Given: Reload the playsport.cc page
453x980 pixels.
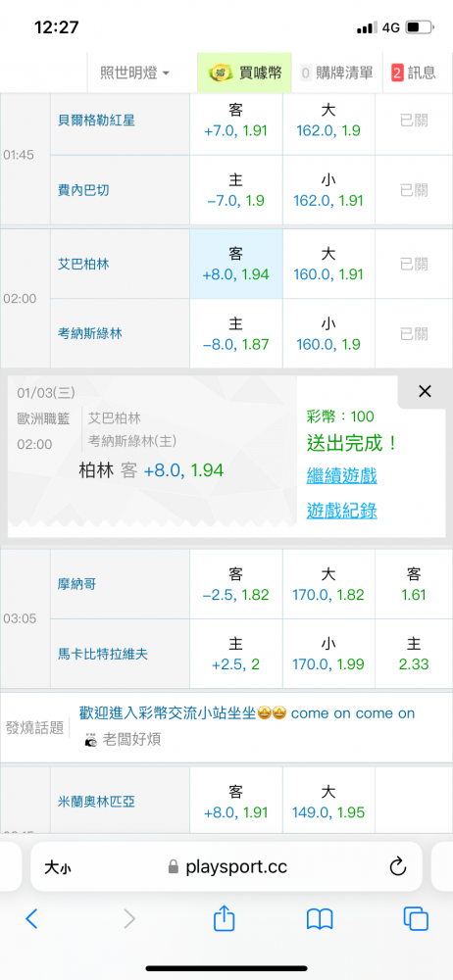Looking at the screenshot, I should pos(398,866).
